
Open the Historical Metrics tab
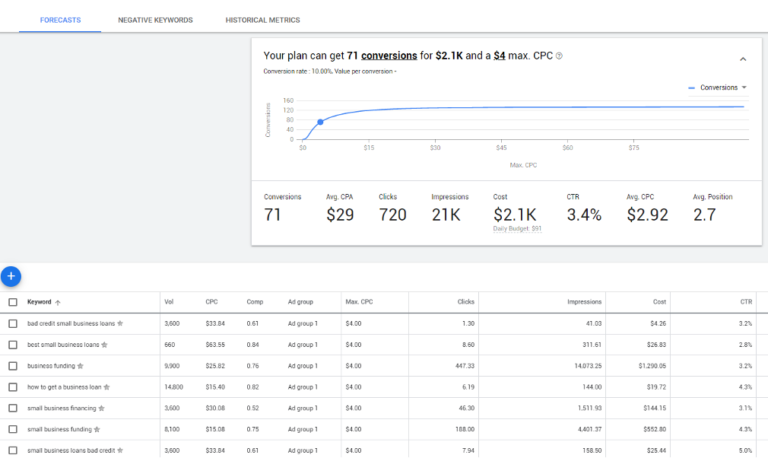(x=263, y=20)
